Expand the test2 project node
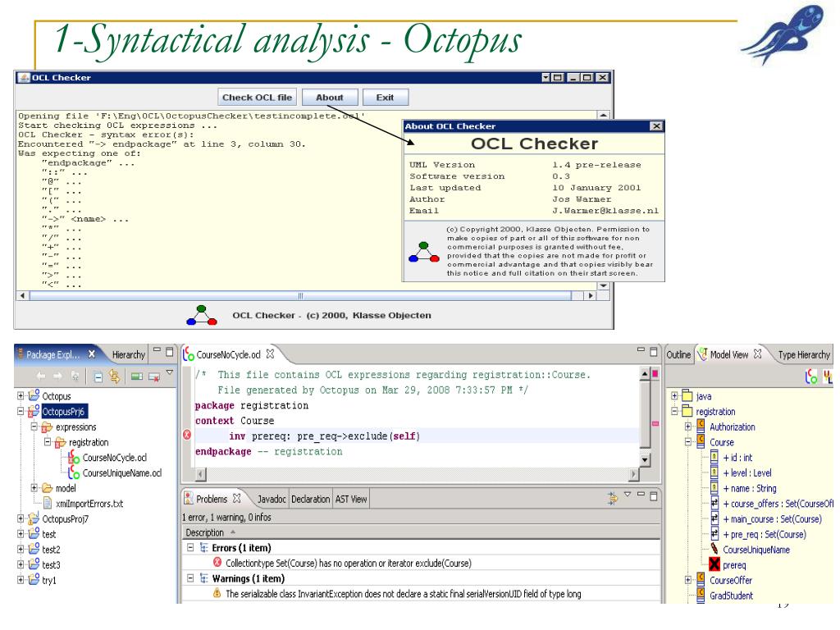 21,549
